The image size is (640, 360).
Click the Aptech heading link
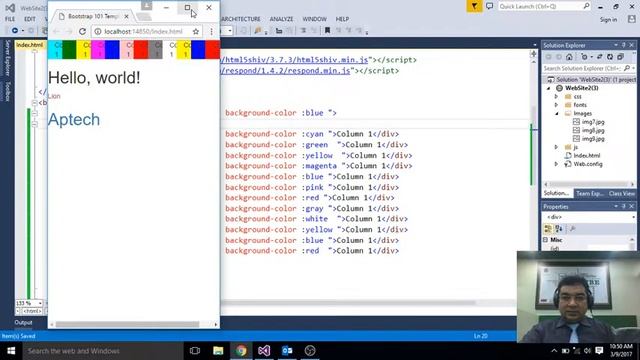[74, 120]
